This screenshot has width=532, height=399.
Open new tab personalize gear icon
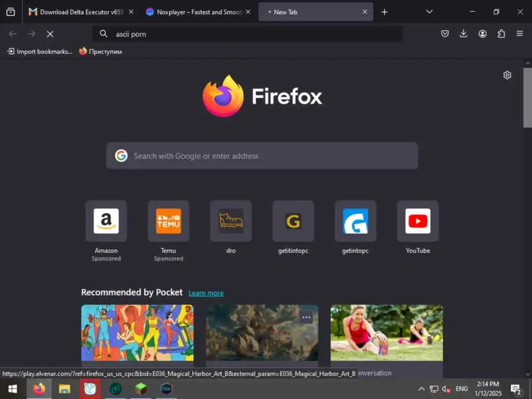pos(507,75)
